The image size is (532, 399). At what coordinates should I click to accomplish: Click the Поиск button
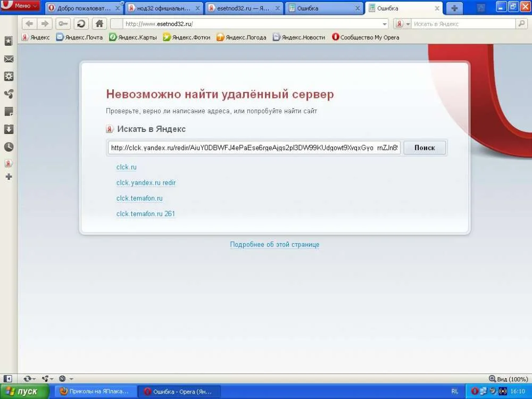[425, 147]
